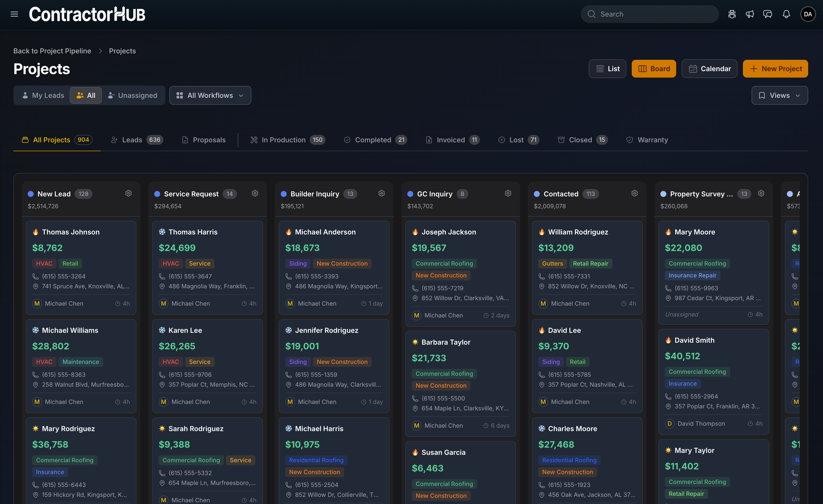This screenshot has height=504, width=823.
Task: Open settings for the Service Request column
Action: (x=255, y=193)
